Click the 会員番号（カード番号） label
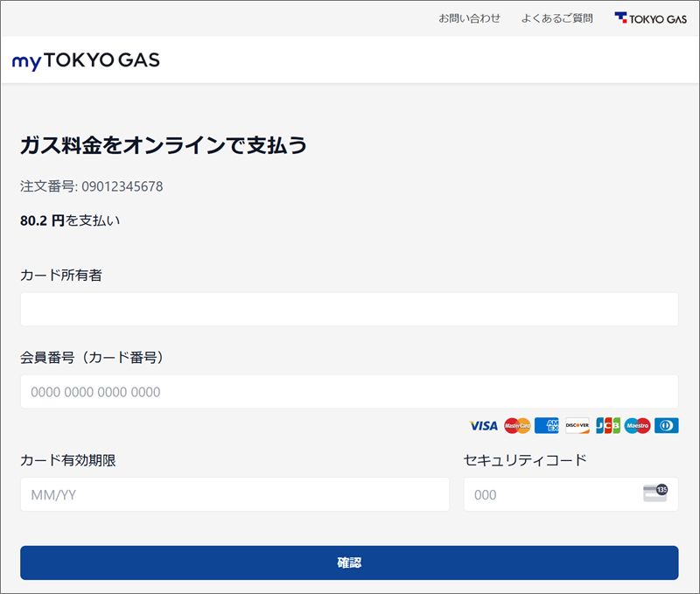The height and width of the screenshot is (594, 700). [x=92, y=358]
